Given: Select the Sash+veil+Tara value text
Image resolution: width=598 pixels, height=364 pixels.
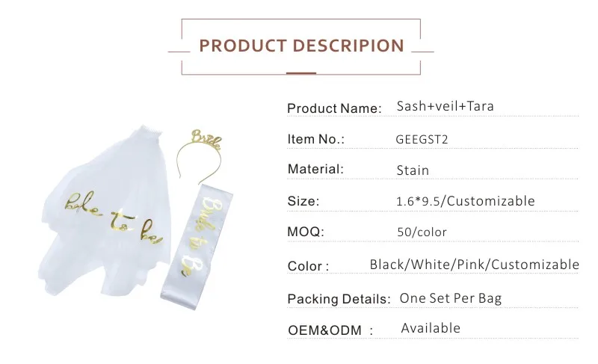Looking at the screenshot, I should [446, 107].
